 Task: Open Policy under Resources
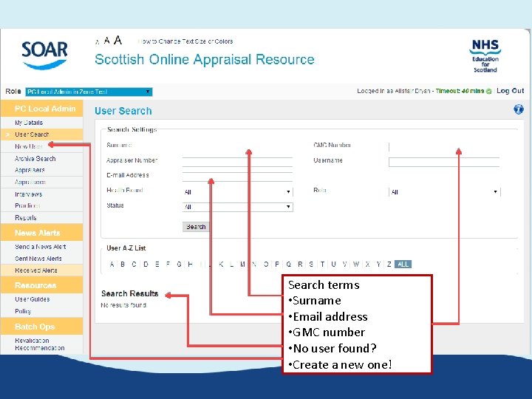[x=23, y=311]
